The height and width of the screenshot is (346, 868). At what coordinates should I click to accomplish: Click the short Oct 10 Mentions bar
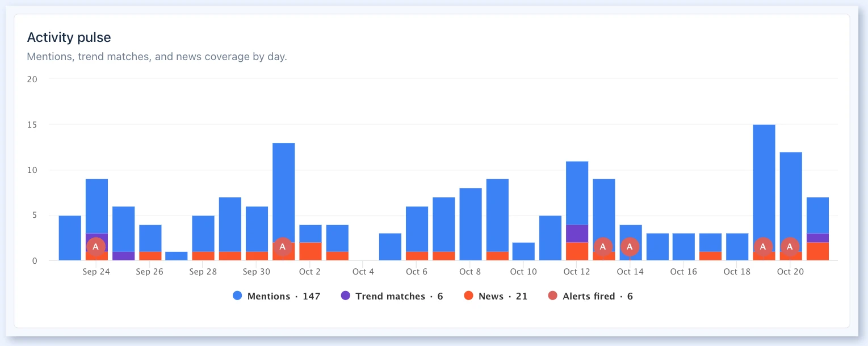(523, 251)
